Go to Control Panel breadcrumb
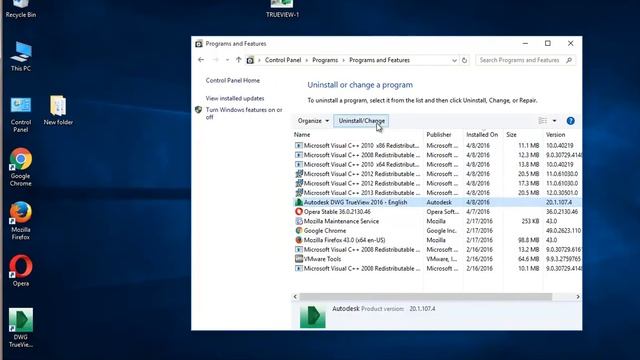This screenshot has height=360, width=640. [x=283, y=60]
